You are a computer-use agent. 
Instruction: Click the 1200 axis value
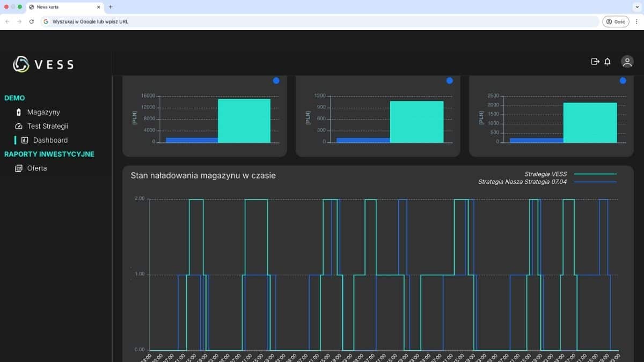pyautogui.click(x=320, y=95)
